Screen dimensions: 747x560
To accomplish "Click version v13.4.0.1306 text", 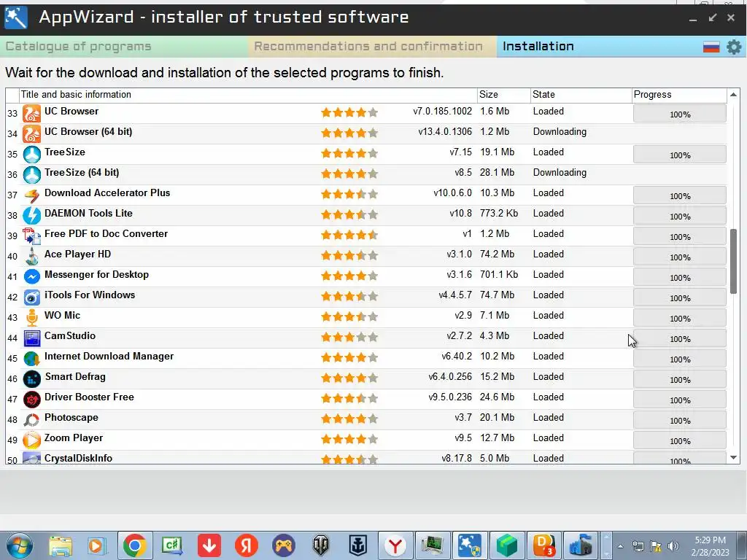I will 445,131.
